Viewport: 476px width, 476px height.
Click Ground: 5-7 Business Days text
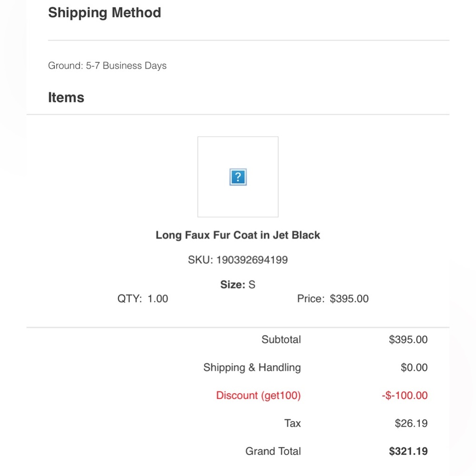107,66
